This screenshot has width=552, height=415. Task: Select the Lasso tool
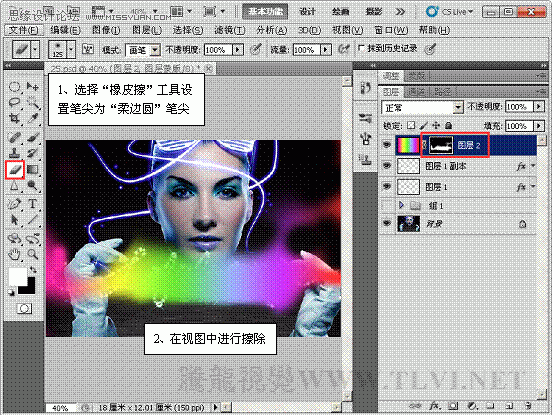pos(14,103)
